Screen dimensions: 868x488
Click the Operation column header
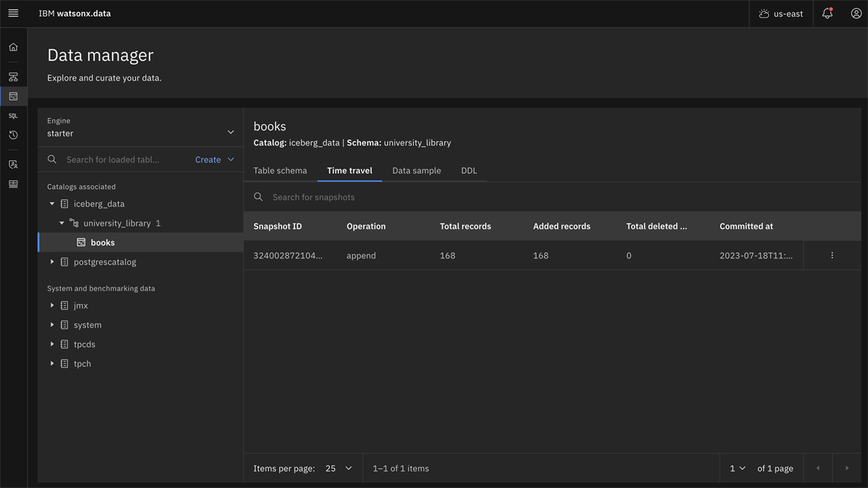366,227
